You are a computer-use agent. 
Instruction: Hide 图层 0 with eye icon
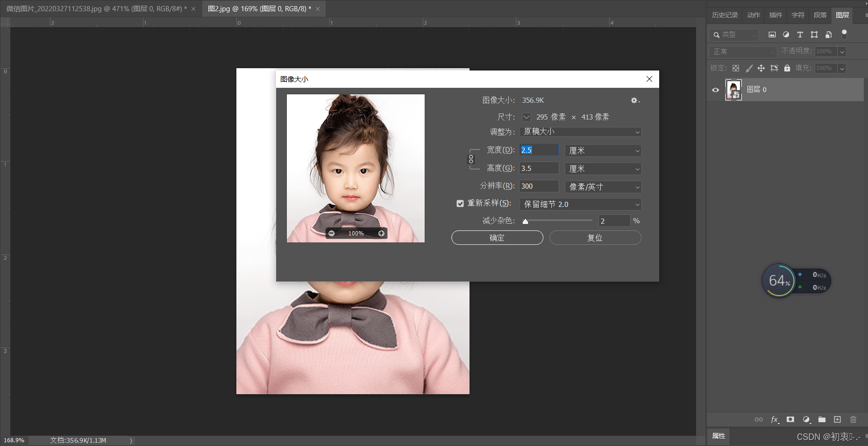pyautogui.click(x=715, y=90)
